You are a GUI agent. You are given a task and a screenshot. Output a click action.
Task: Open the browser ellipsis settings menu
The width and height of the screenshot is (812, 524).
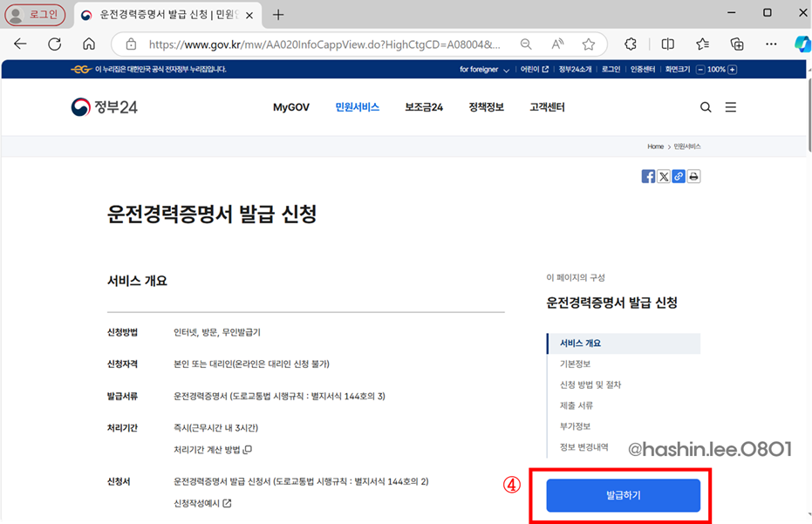(x=771, y=44)
